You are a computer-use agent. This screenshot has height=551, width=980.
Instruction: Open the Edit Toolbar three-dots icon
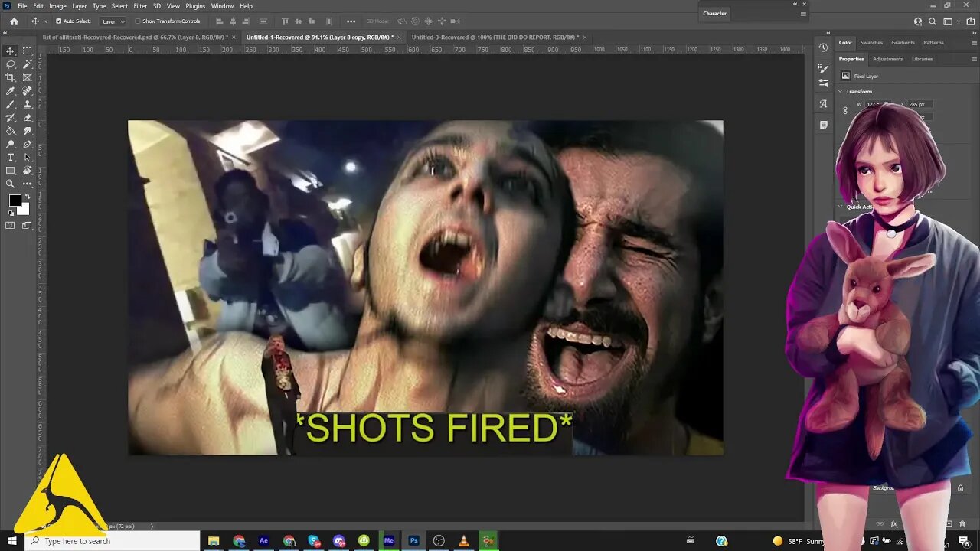[28, 184]
